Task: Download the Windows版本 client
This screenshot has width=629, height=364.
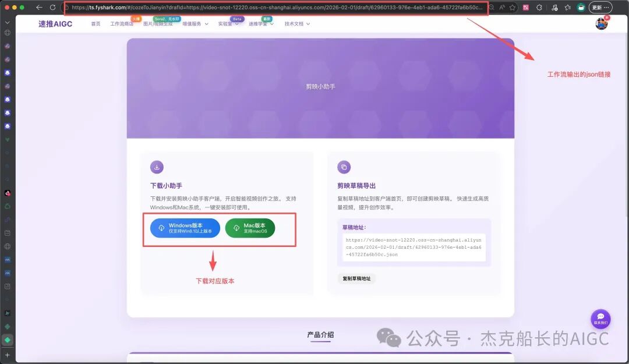Action: pyautogui.click(x=185, y=228)
